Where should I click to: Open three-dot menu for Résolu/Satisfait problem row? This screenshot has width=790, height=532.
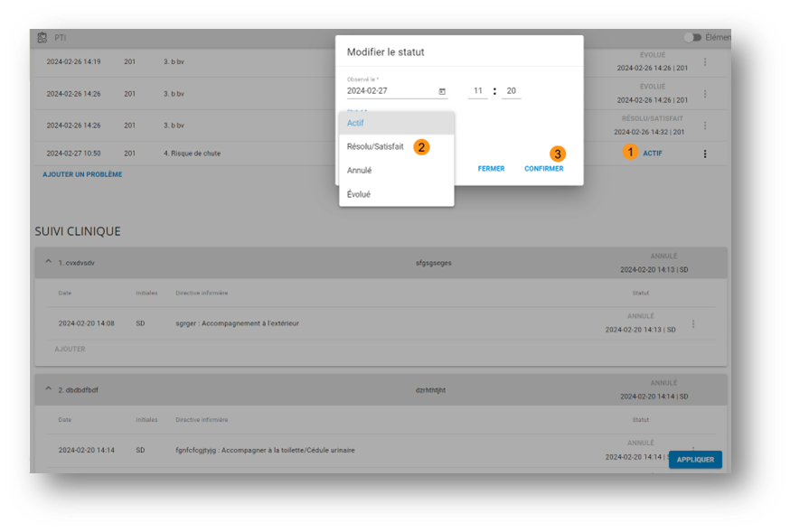[705, 126]
